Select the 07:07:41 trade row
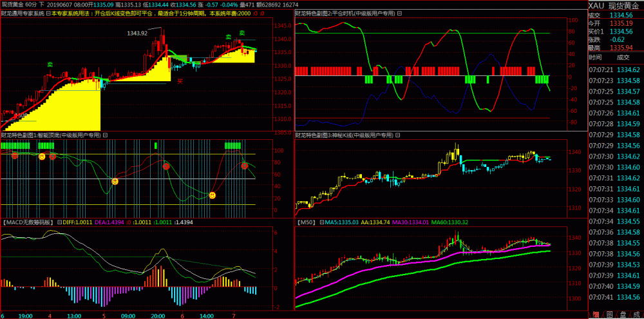 (616, 297)
